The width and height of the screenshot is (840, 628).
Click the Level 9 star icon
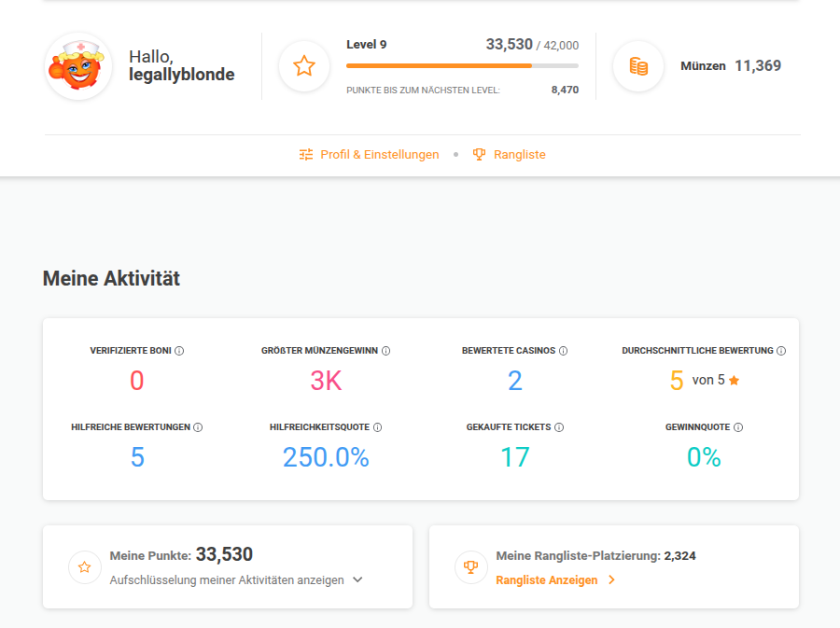(304, 66)
